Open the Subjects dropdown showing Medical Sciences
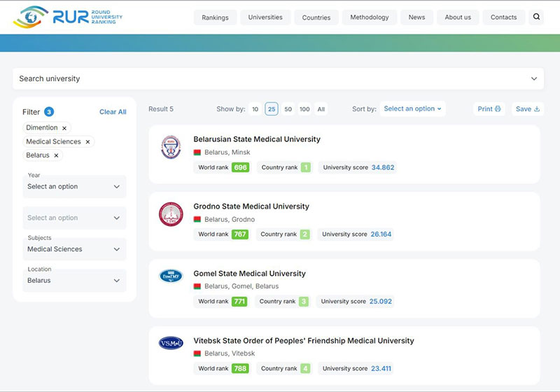This screenshot has height=392, width=560. point(74,249)
